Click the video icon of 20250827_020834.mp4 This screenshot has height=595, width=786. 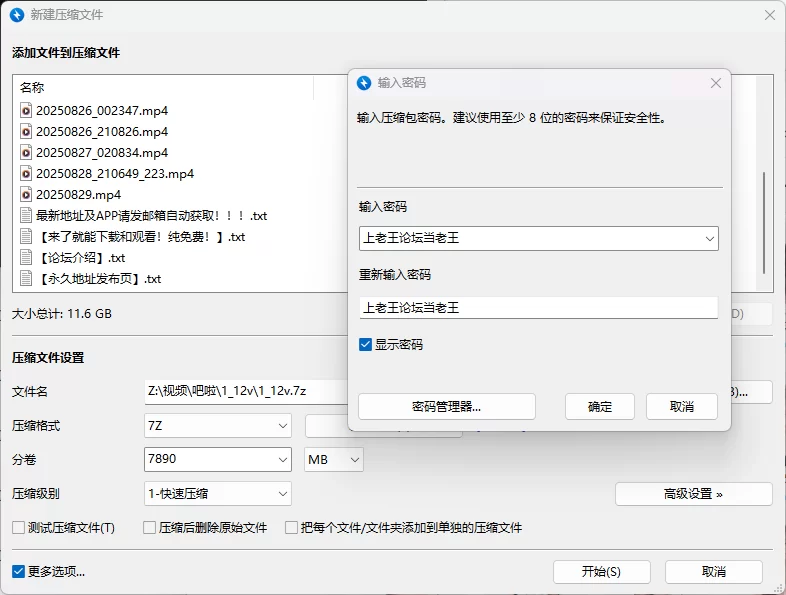pos(26,153)
